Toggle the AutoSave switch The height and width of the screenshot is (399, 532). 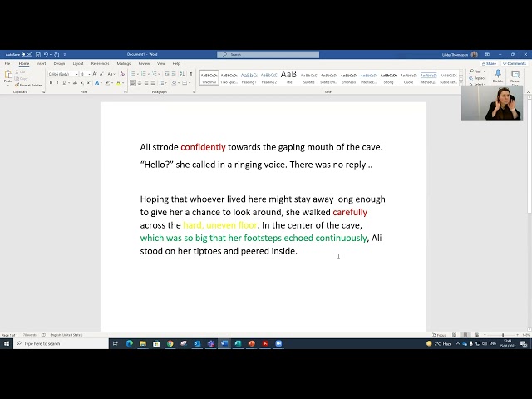pos(27,54)
